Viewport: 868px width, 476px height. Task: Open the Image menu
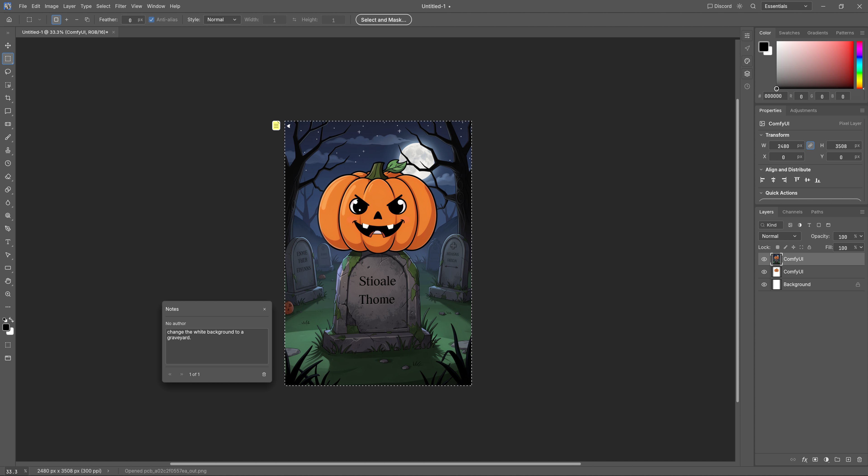pyautogui.click(x=51, y=6)
